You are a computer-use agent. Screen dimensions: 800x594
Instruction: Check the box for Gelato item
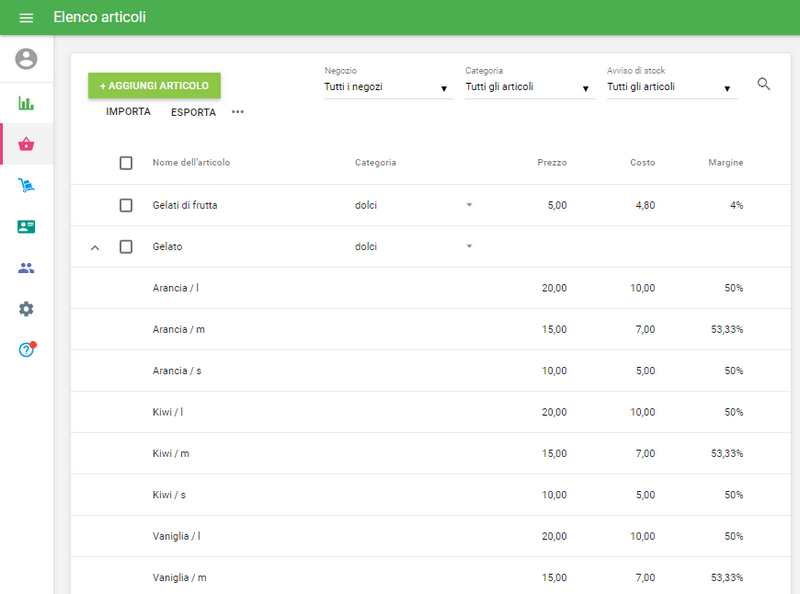(x=126, y=247)
